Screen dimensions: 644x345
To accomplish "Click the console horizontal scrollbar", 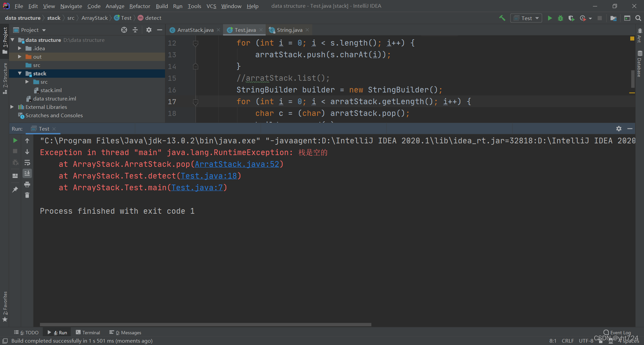I will (205, 324).
